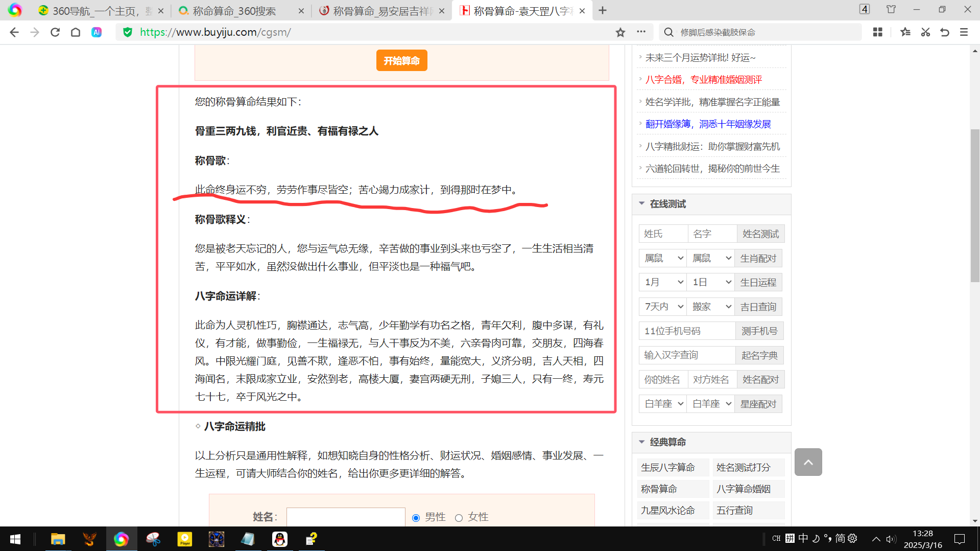Open the 八字合婚 red link

click(704, 79)
